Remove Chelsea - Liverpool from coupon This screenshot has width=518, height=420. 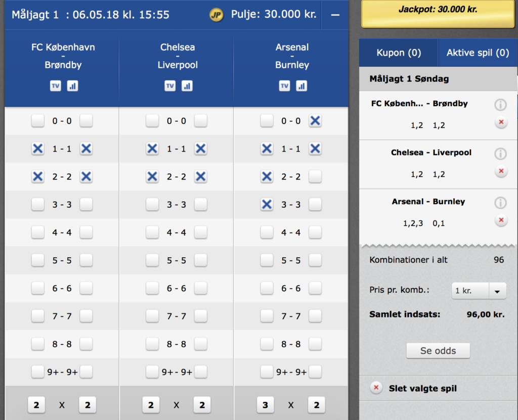[501, 171]
